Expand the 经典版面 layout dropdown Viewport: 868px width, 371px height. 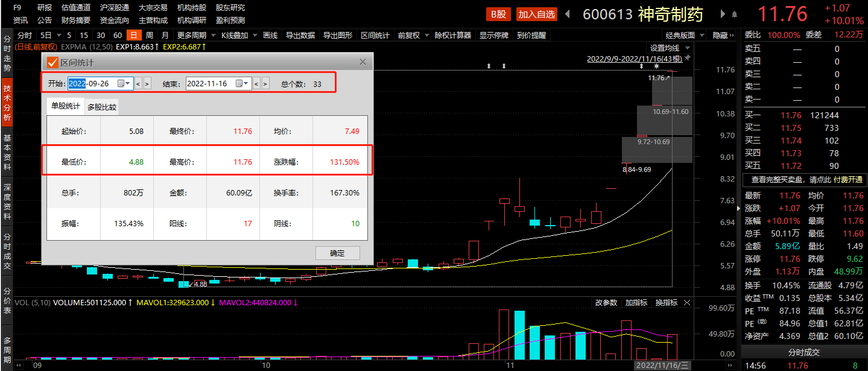coord(683,36)
